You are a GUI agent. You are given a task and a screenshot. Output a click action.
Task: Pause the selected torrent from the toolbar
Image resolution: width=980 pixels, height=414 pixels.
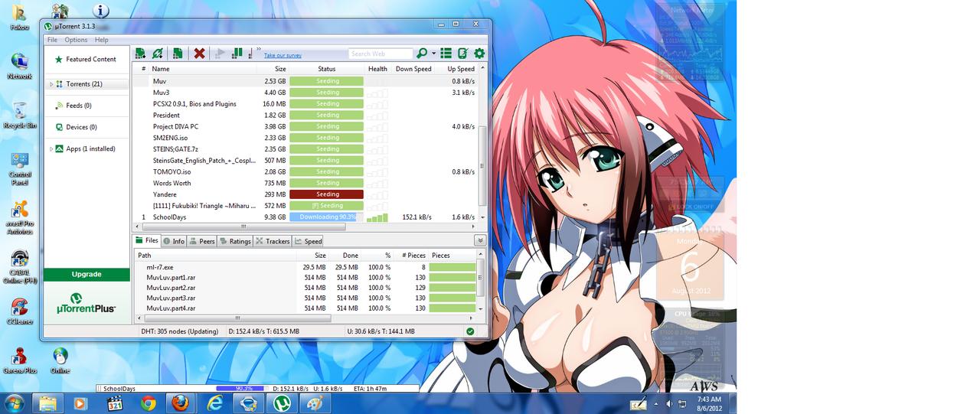pyautogui.click(x=237, y=54)
